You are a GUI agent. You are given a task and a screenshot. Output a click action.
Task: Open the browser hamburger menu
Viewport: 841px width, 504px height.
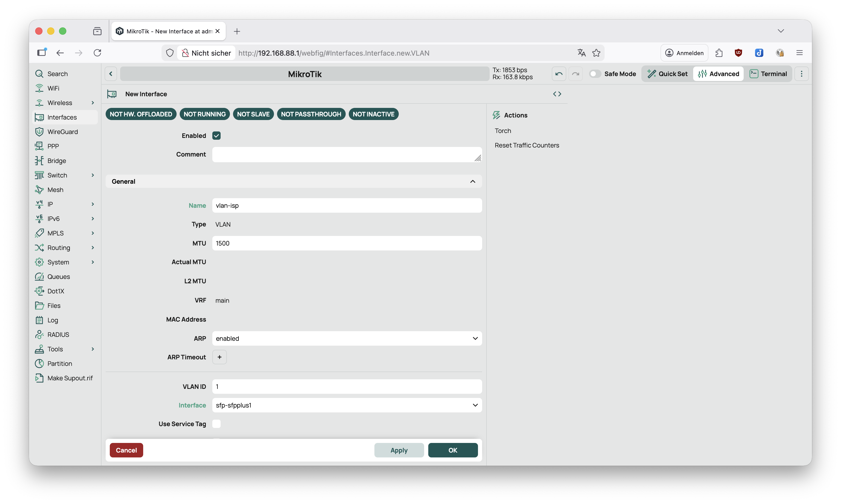799,53
